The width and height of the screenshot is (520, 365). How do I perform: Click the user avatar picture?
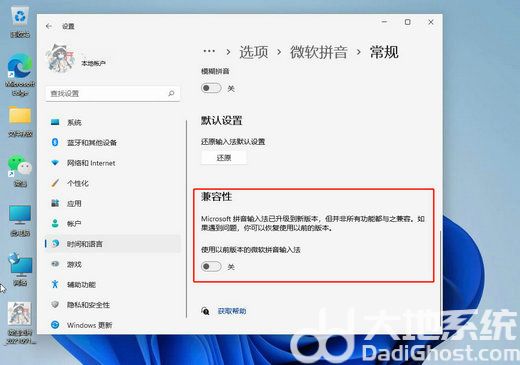pyautogui.click(x=60, y=58)
